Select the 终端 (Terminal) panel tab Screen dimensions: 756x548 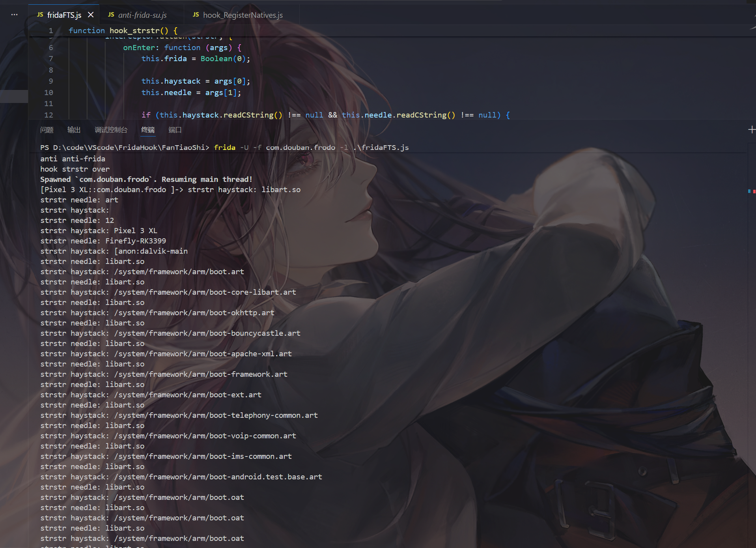[x=148, y=130]
